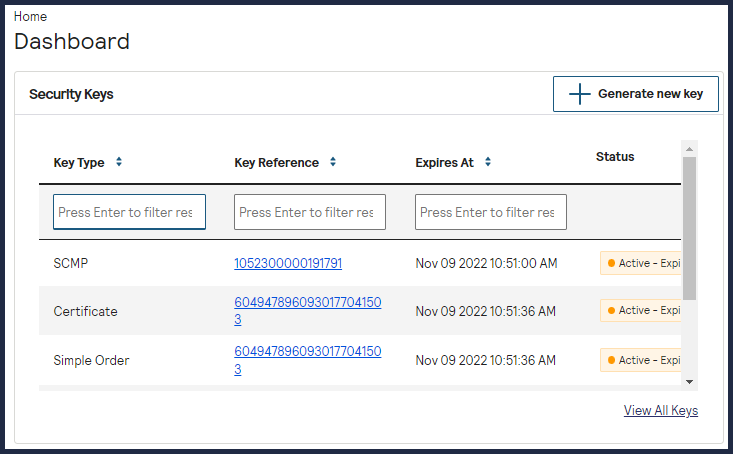
Task: Click the Expires At filter box
Action: click(491, 212)
